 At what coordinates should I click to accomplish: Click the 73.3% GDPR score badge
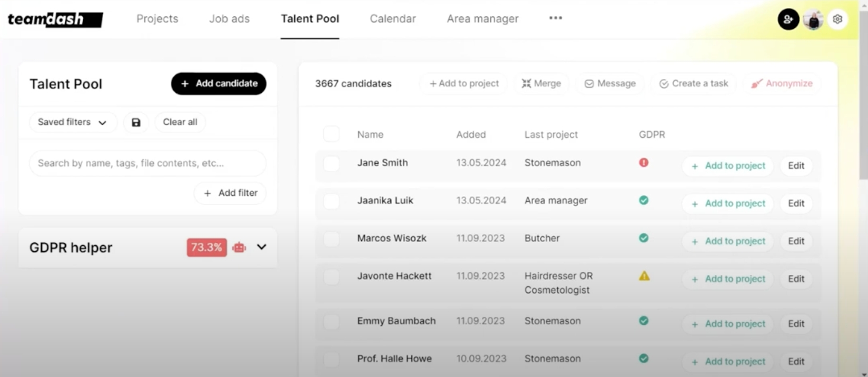pos(206,247)
